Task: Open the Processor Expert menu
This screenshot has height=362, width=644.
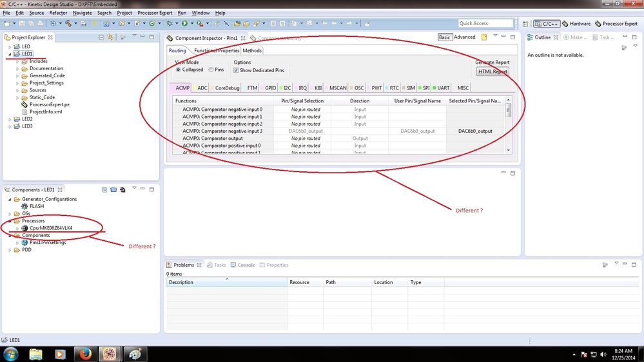Action: tap(155, 13)
